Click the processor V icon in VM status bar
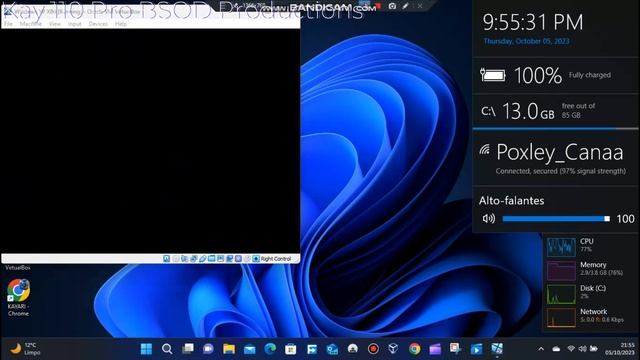The image size is (640, 360). [238, 259]
